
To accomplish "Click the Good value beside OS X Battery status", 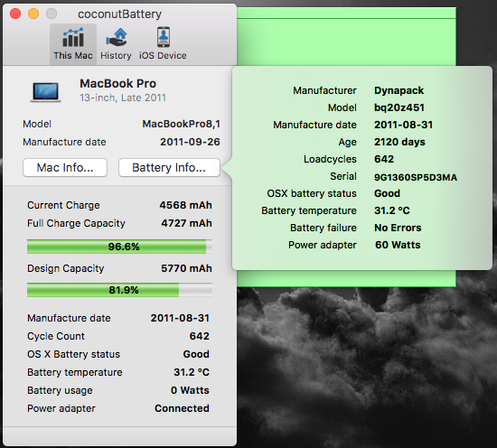I will pyautogui.click(x=196, y=354).
